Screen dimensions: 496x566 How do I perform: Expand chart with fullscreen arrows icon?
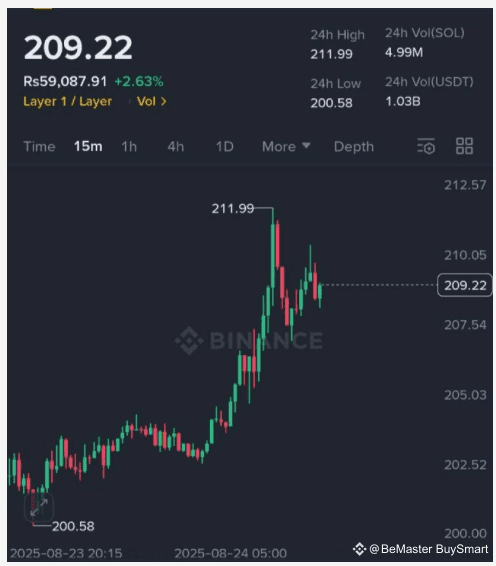(x=39, y=507)
